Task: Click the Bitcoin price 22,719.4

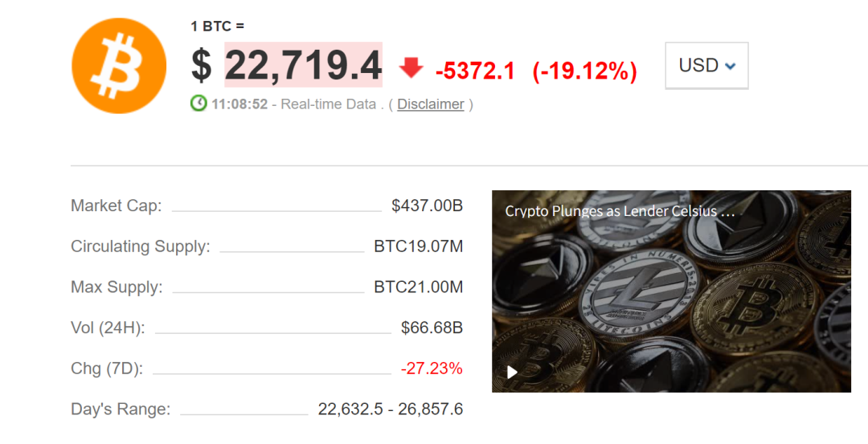Action: point(303,65)
